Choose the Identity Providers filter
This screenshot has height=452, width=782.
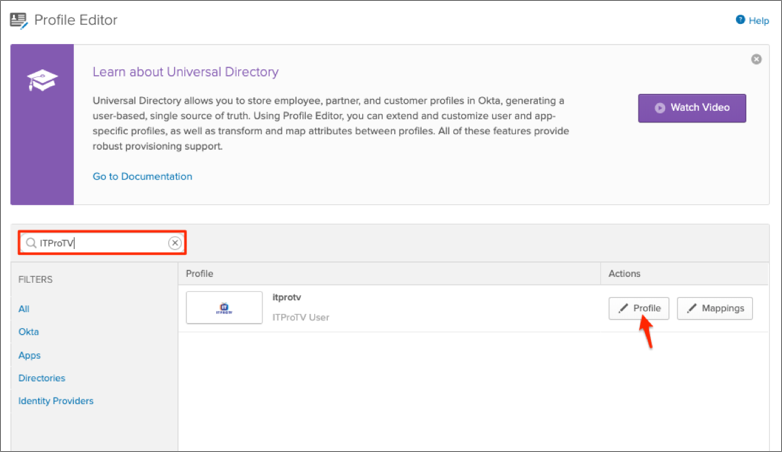pyautogui.click(x=56, y=401)
